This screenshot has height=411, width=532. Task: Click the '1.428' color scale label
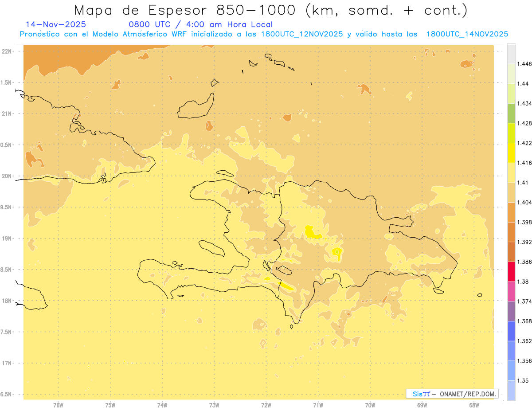[x=524, y=123]
